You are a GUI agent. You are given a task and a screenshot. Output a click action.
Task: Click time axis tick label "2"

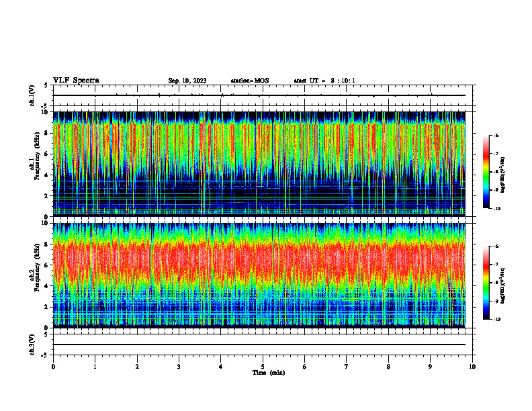point(137,367)
